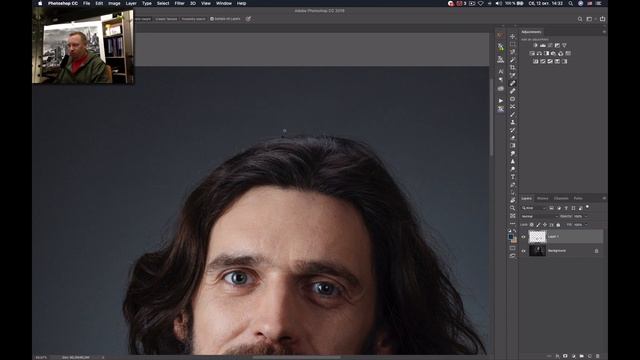640x360 pixels.
Task: Open the Layers panel flyout menu
Action: (x=604, y=198)
